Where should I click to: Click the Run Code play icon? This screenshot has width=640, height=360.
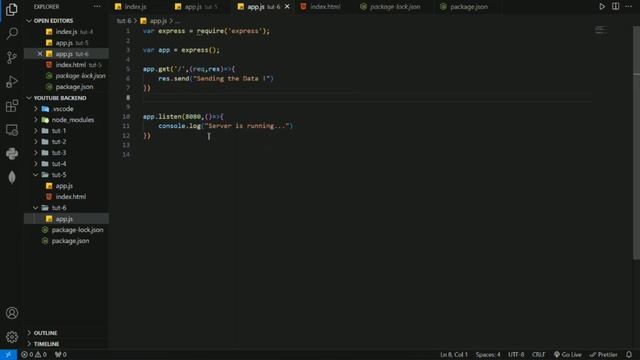[602, 7]
